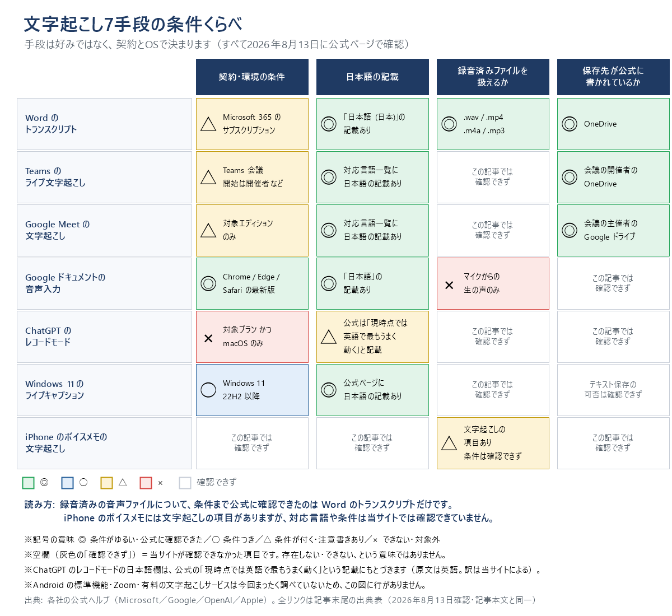672x616 pixels.
Task: Click the ChatGPT のレコードモード row label
Action: click(104, 337)
